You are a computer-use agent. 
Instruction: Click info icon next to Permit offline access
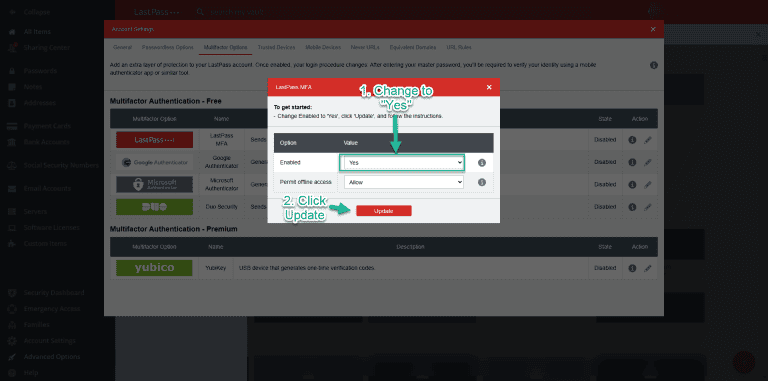pyautogui.click(x=481, y=182)
